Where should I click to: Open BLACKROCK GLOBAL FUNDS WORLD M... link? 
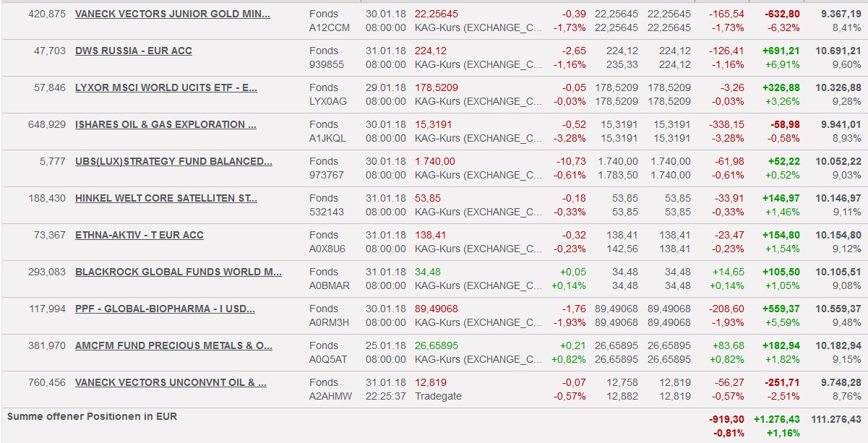[x=178, y=272]
